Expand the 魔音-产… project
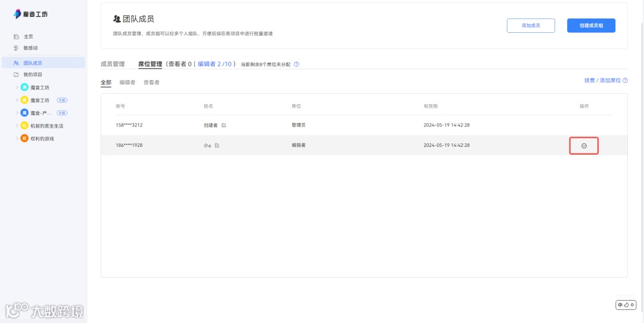 click(17, 113)
